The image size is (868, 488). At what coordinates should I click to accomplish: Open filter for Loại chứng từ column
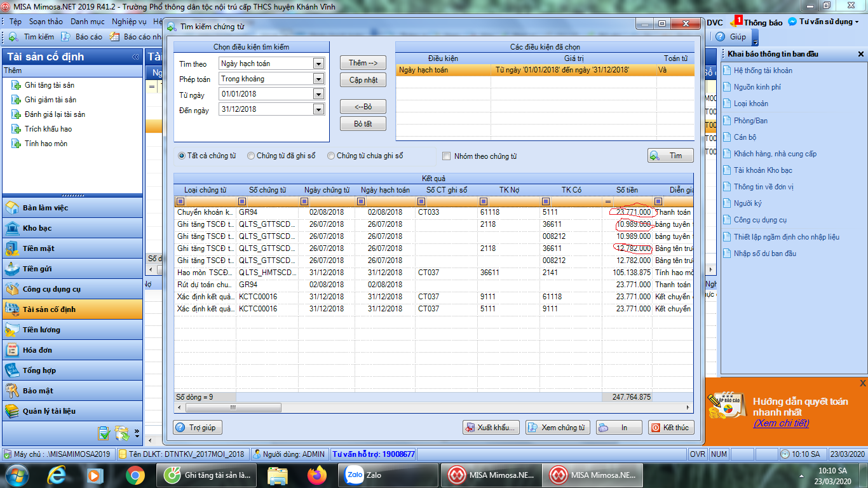[x=180, y=201]
